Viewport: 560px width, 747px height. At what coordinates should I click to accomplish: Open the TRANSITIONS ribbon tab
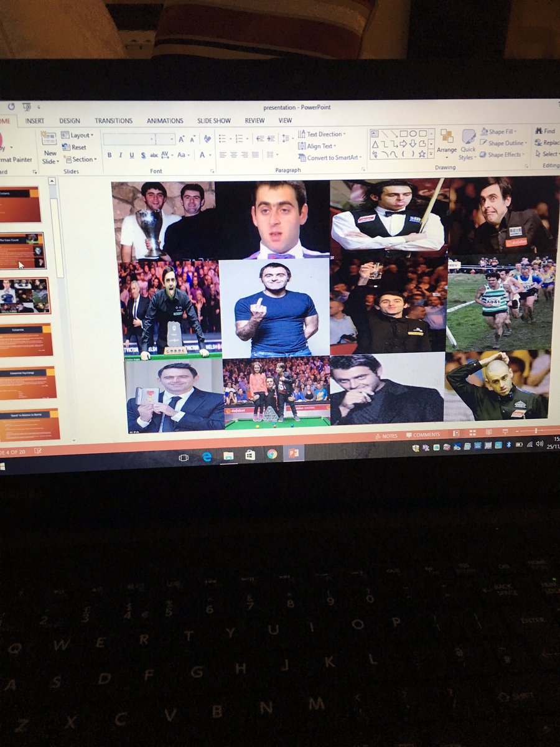(113, 121)
